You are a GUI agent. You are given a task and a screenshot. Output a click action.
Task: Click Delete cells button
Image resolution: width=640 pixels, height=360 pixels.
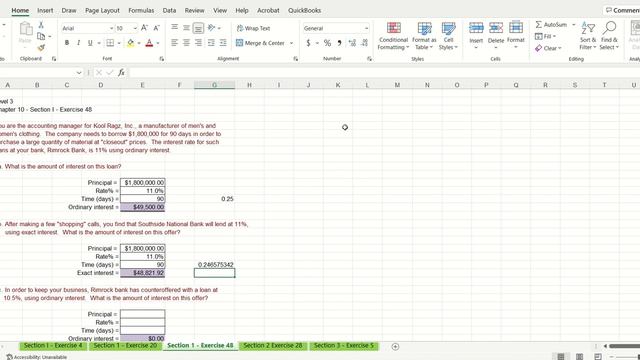pyautogui.click(x=496, y=36)
